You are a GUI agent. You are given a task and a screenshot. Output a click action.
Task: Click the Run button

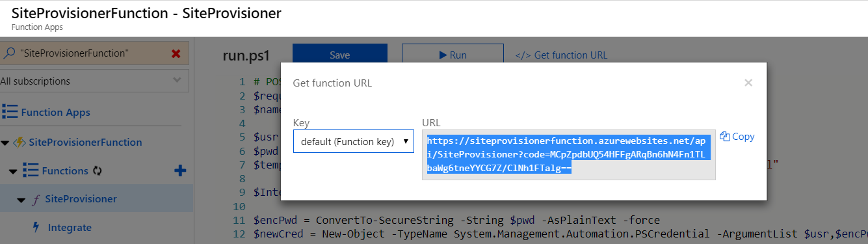(453, 55)
